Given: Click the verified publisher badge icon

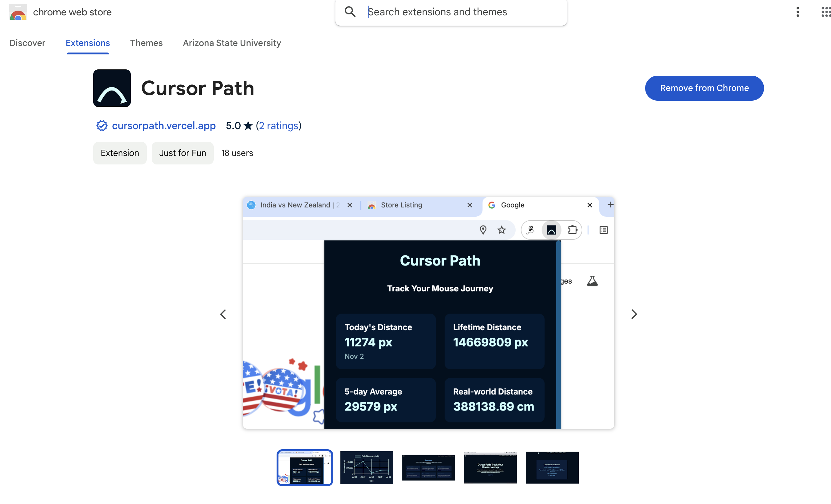Looking at the screenshot, I should click(x=102, y=126).
